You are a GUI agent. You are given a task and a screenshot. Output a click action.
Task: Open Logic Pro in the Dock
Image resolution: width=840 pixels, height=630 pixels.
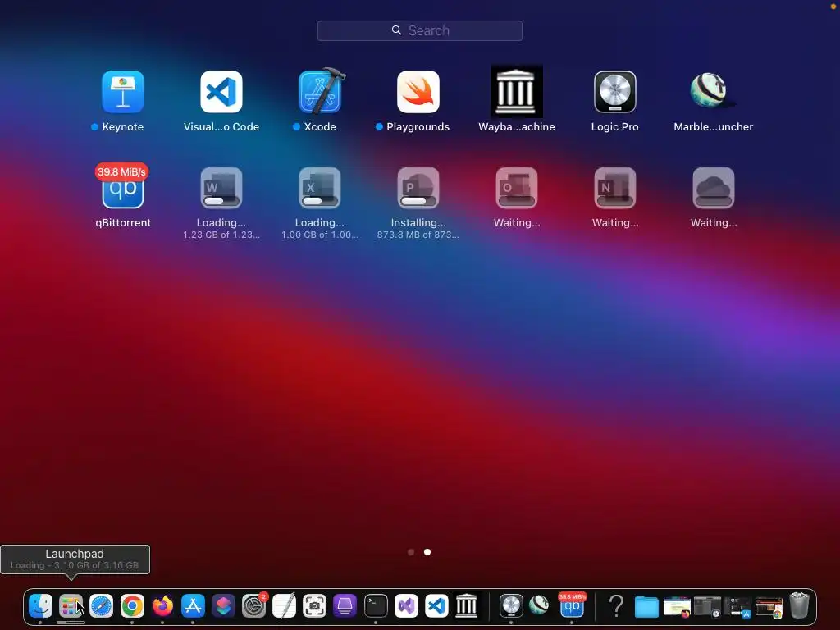tap(510, 606)
